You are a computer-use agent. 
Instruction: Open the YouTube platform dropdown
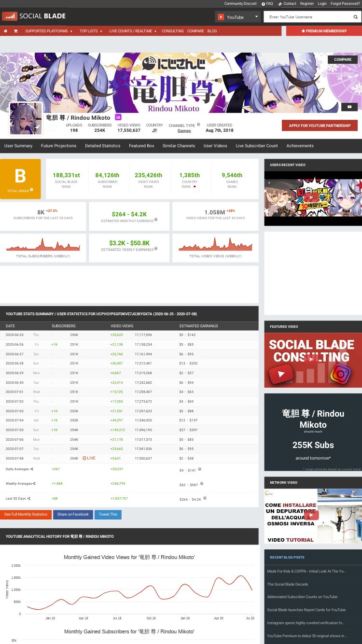pyautogui.click(x=237, y=17)
